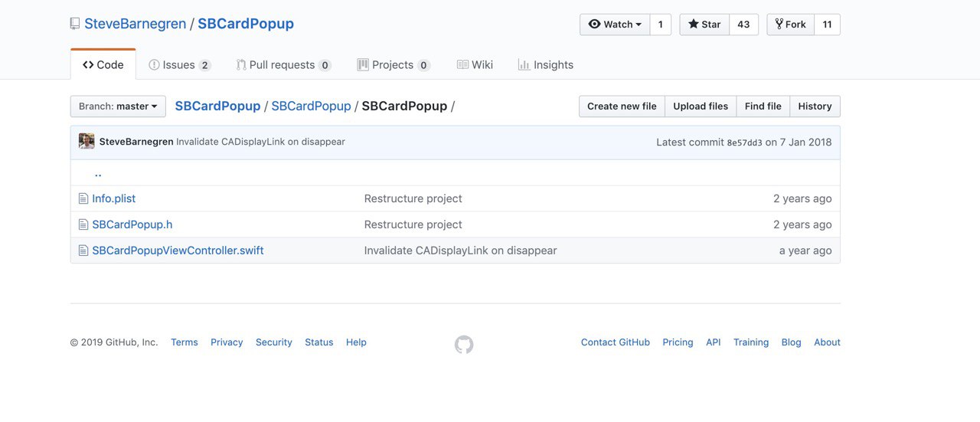Click 'a year ago' timestamp text
Viewport: 980px width, 422px height.
[x=805, y=250]
